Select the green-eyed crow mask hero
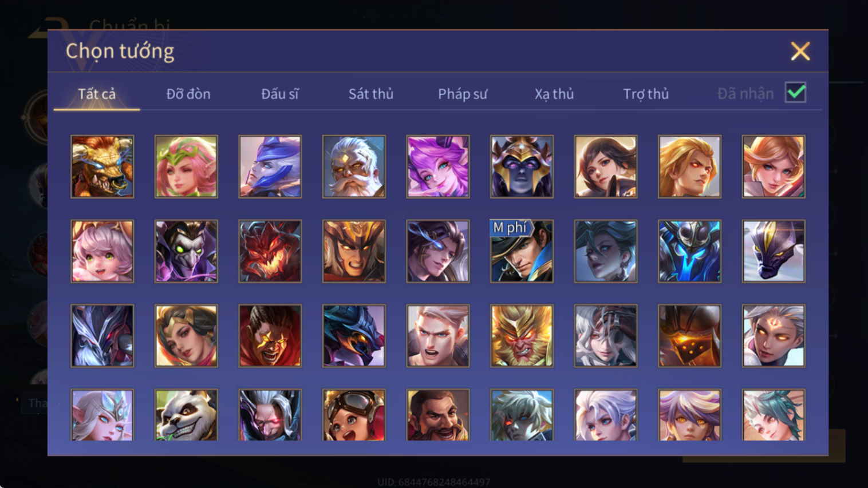Viewport: 868px width, 488px height. click(x=186, y=251)
